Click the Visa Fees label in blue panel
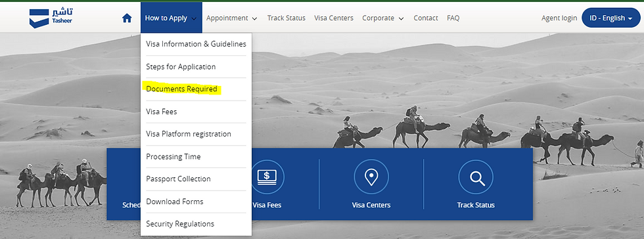This screenshot has width=644, height=239. click(x=267, y=205)
